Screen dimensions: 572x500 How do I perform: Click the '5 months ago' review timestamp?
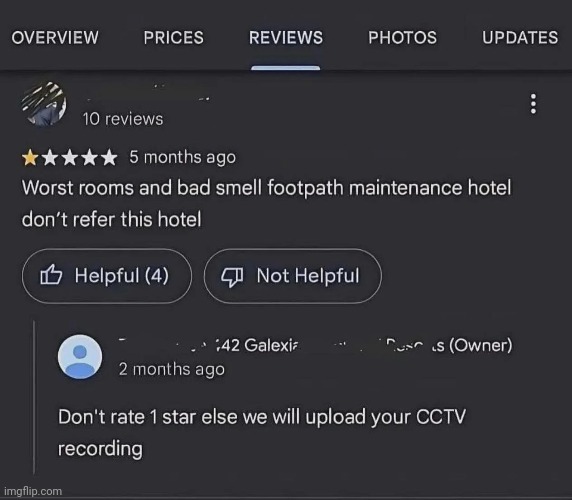[182, 158]
